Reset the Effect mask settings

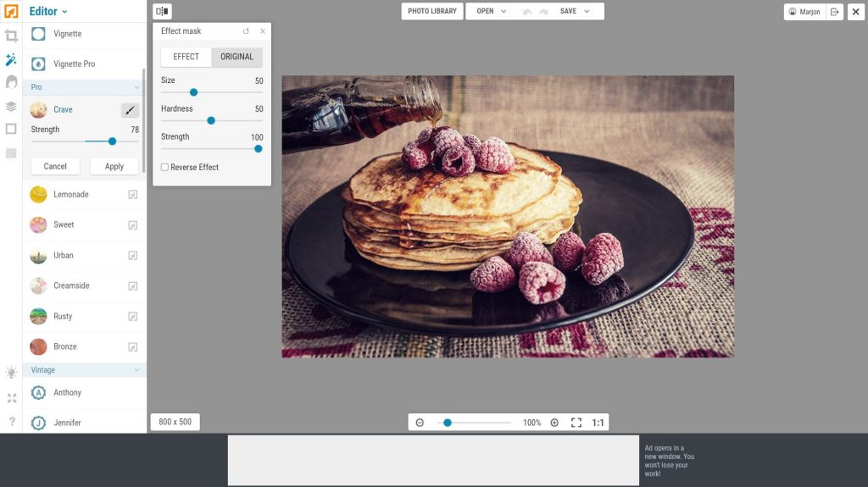click(246, 31)
